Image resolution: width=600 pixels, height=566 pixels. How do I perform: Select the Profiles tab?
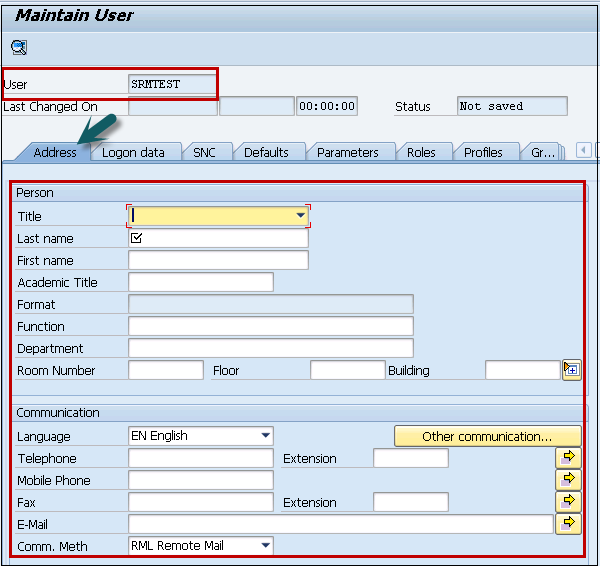click(484, 152)
